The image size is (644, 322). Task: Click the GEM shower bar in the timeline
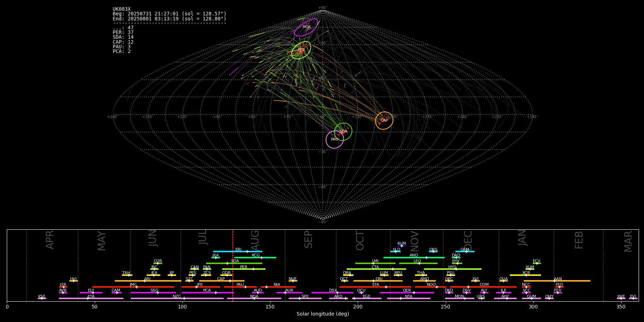click(465, 252)
